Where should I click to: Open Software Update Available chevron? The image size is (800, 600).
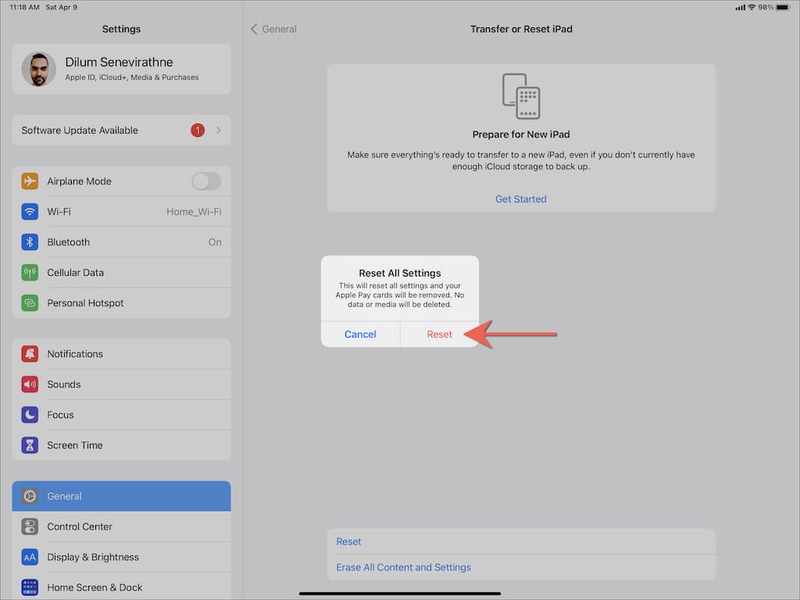(219, 130)
